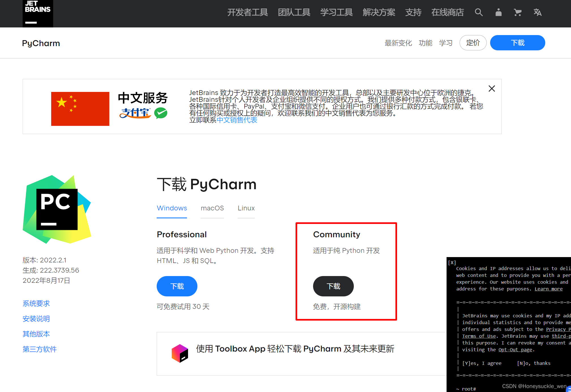571x392 pixels.
Task: Open the 开发者工具 menu
Action: coord(247,12)
